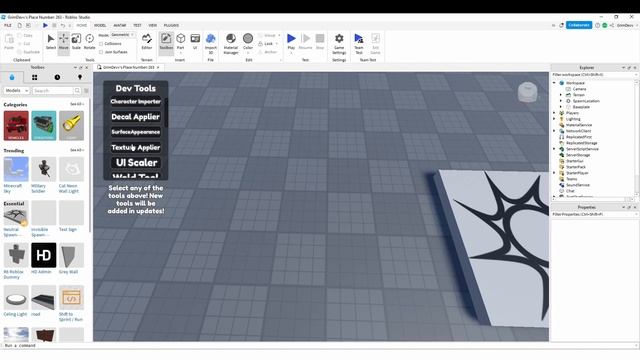Click the quick-access run arrow in title bar
640x360 pixels.
pos(45,25)
